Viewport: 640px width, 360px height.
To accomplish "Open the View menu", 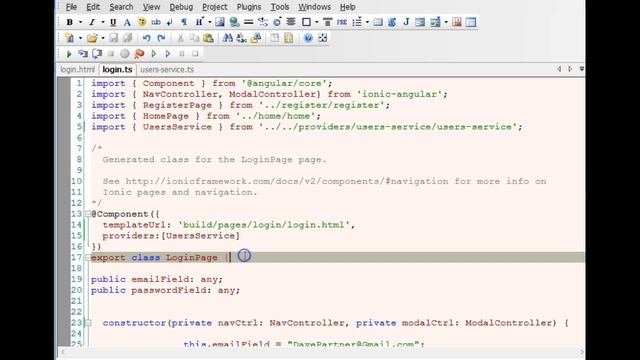I will coord(151,7).
